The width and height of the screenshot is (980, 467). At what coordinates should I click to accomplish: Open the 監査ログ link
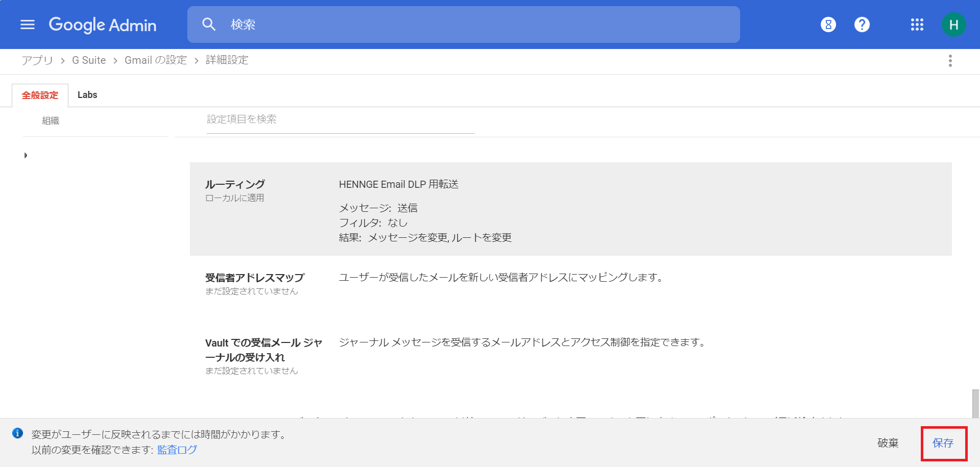(177, 450)
